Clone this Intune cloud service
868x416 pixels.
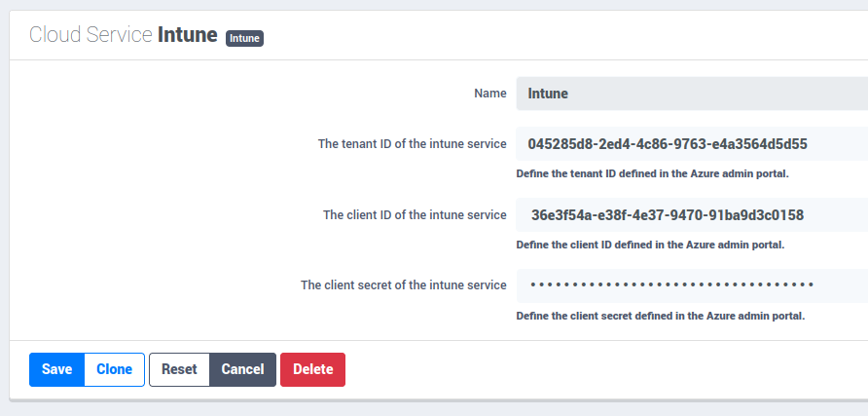(114, 369)
